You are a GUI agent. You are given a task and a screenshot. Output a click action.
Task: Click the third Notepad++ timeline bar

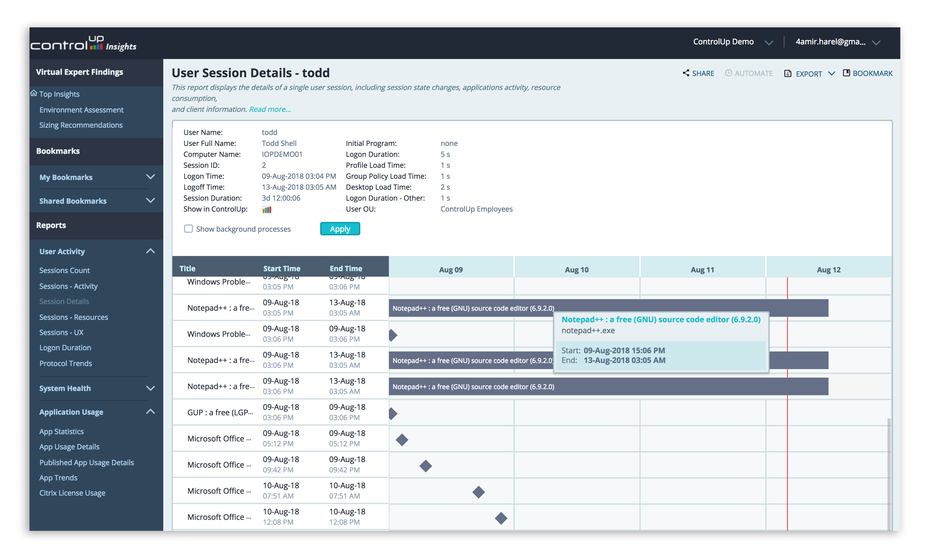(608, 386)
